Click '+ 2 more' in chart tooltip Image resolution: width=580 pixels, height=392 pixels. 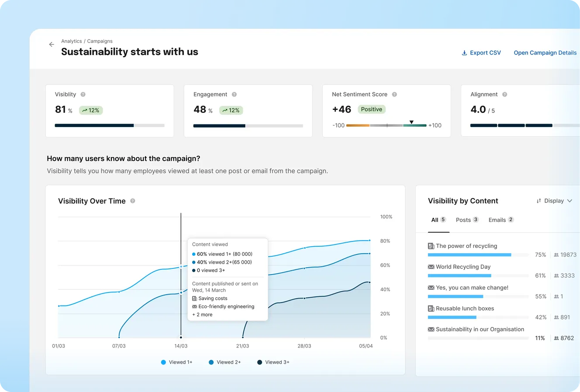pos(202,315)
